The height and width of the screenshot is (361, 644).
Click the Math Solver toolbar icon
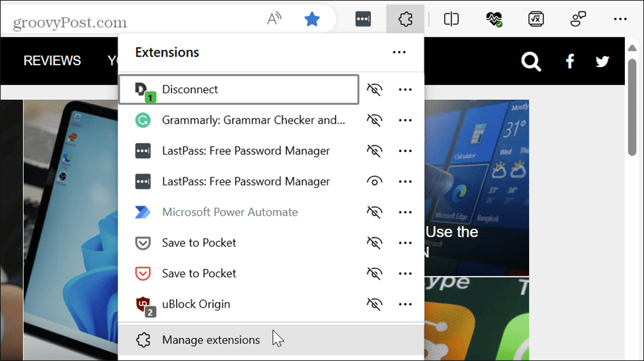point(536,19)
